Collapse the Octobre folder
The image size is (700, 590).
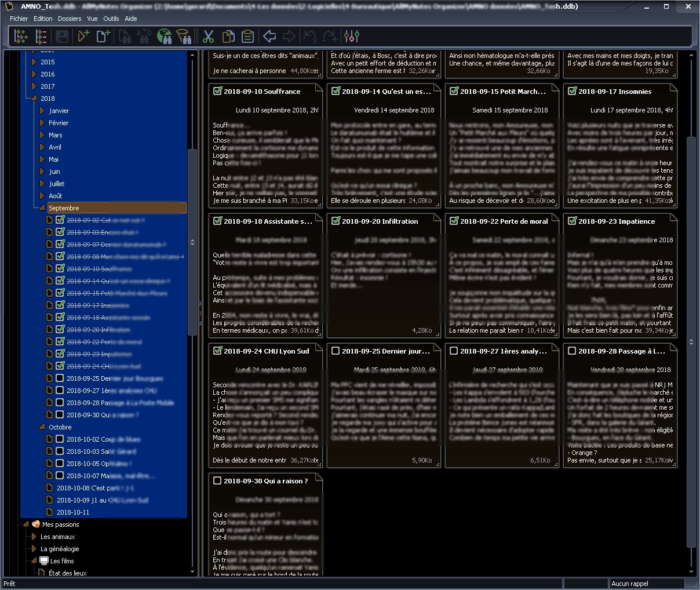click(42, 427)
